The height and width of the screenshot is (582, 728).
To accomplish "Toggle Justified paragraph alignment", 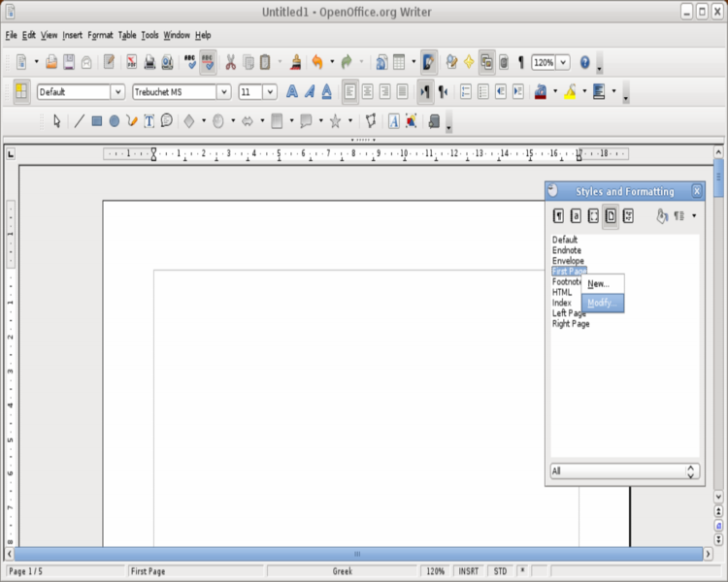I will (402, 91).
